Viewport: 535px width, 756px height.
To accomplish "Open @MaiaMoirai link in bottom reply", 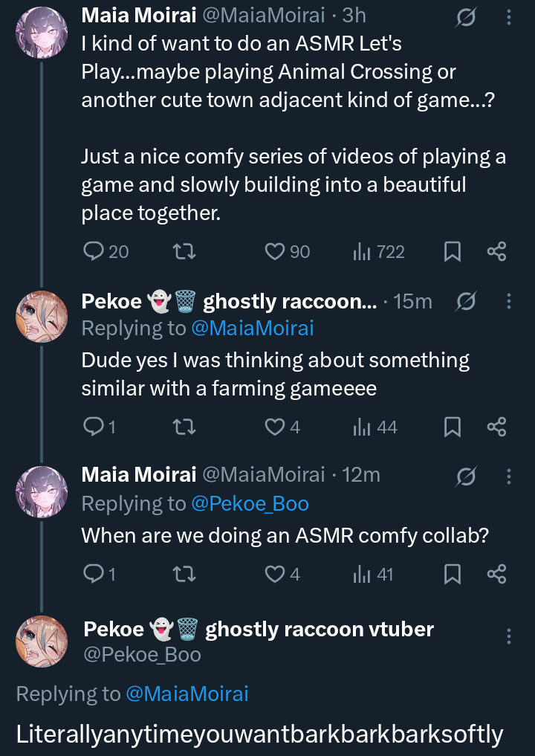I will point(187,694).
